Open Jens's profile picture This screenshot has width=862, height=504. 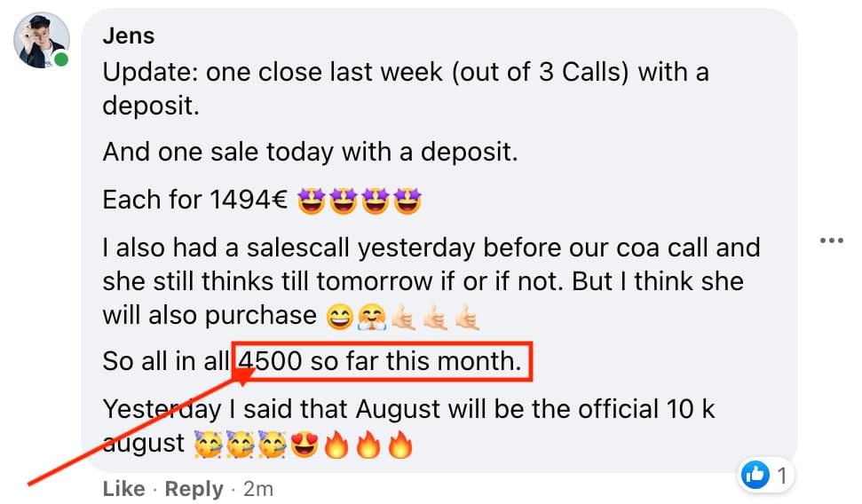(42, 41)
